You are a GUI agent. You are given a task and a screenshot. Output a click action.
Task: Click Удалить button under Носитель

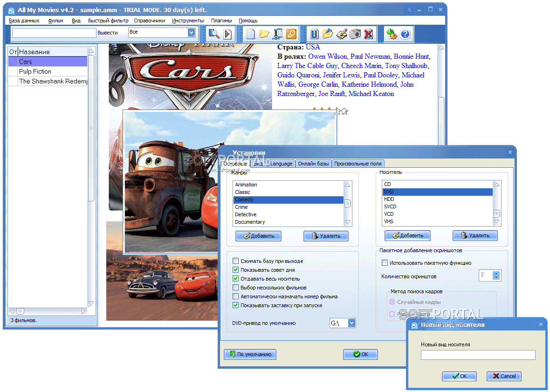(475, 236)
